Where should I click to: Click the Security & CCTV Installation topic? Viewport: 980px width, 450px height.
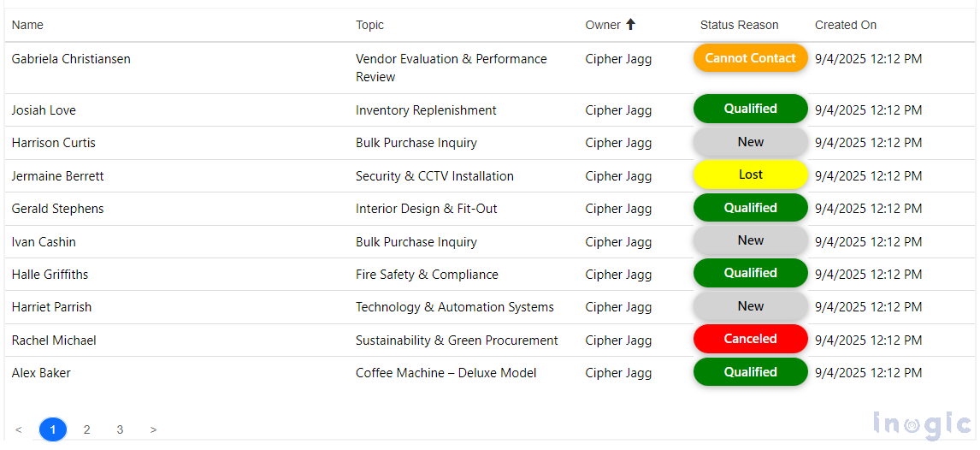click(x=434, y=176)
